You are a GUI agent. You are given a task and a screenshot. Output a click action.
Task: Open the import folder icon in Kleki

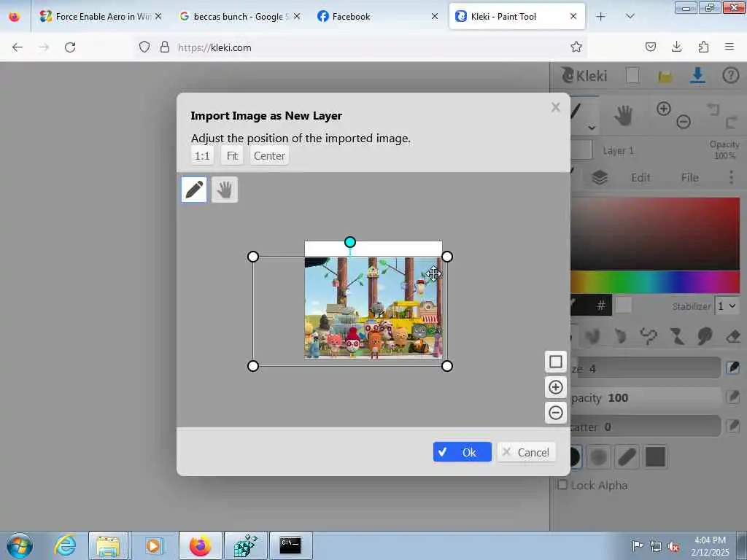click(665, 76)
